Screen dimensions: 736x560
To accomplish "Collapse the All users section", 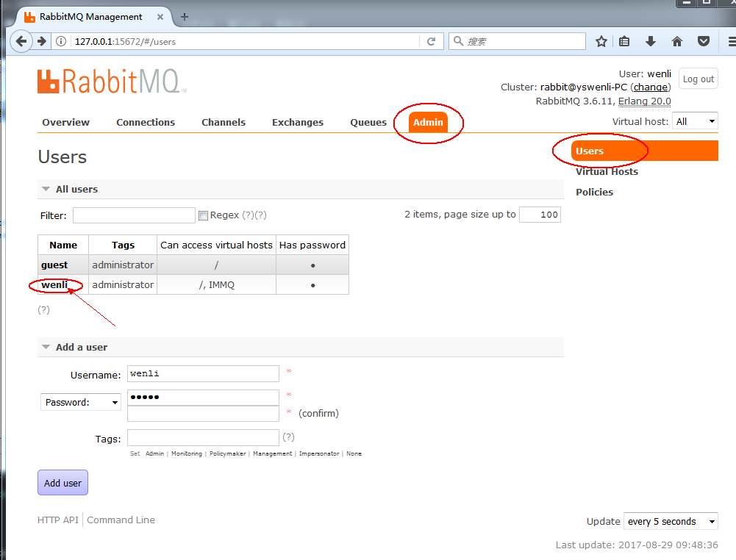I will (x=46, y=189).
